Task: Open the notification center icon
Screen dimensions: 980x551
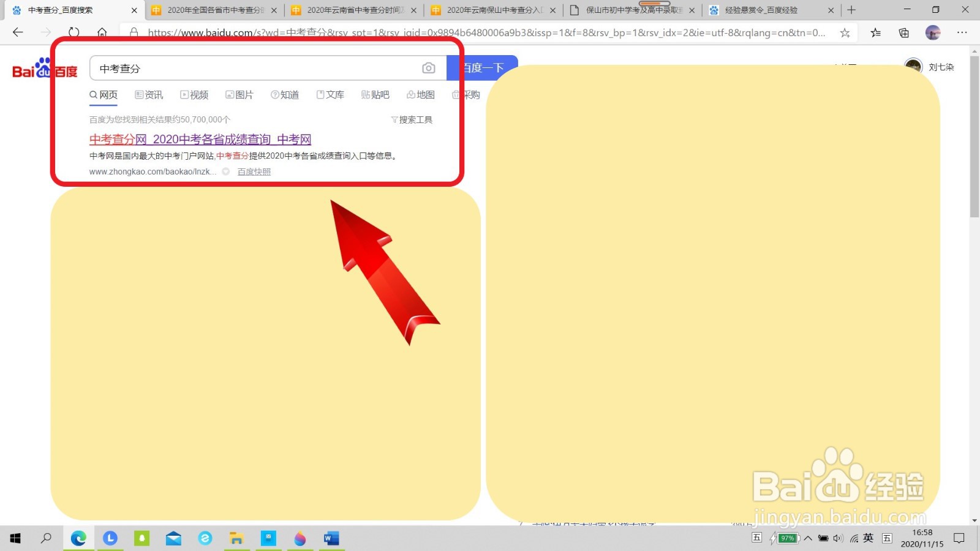Action: [x=959, y=538]
